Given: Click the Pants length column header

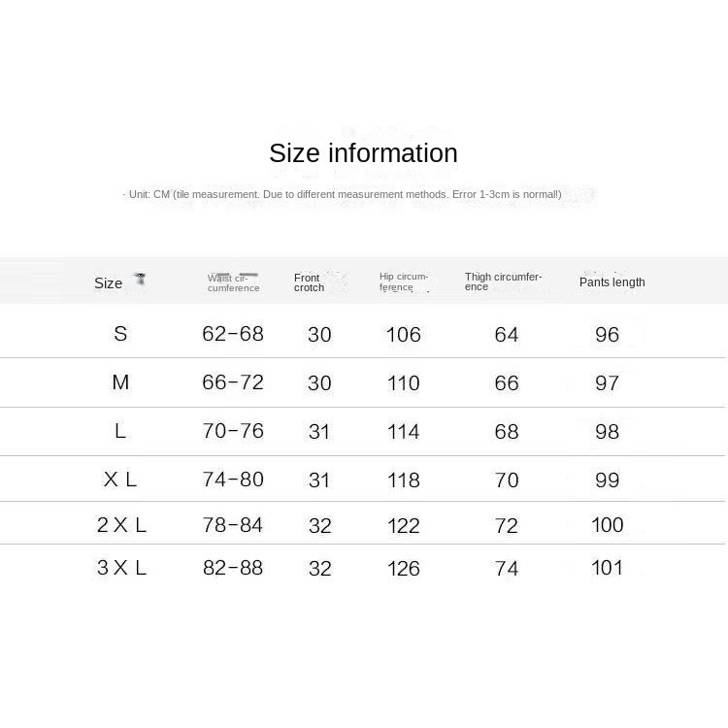Looking at the screenshot, I should point(612,282).
